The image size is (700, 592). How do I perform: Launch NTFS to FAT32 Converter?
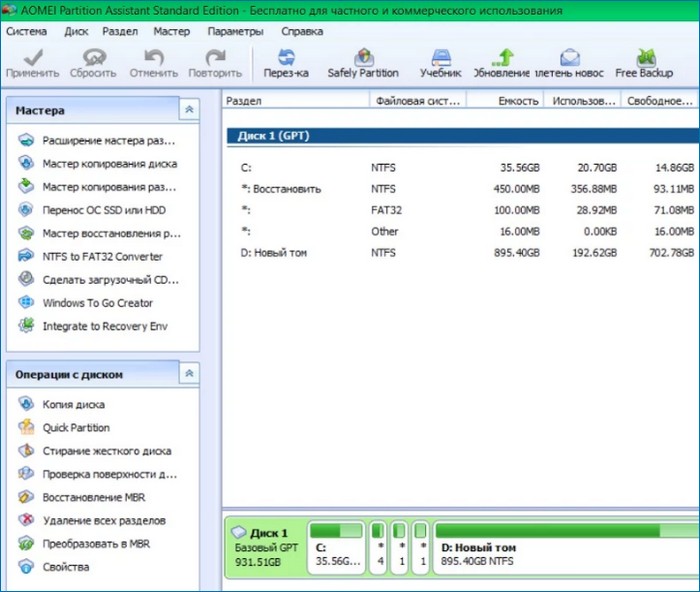pyautogui.click(x=102, y=256)
